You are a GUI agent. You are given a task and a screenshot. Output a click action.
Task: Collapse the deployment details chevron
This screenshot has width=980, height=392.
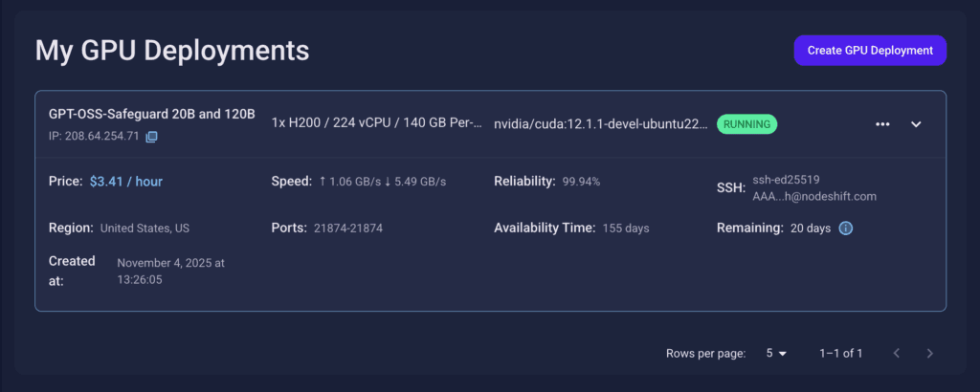pyautogui.click(x=916, y=124)
